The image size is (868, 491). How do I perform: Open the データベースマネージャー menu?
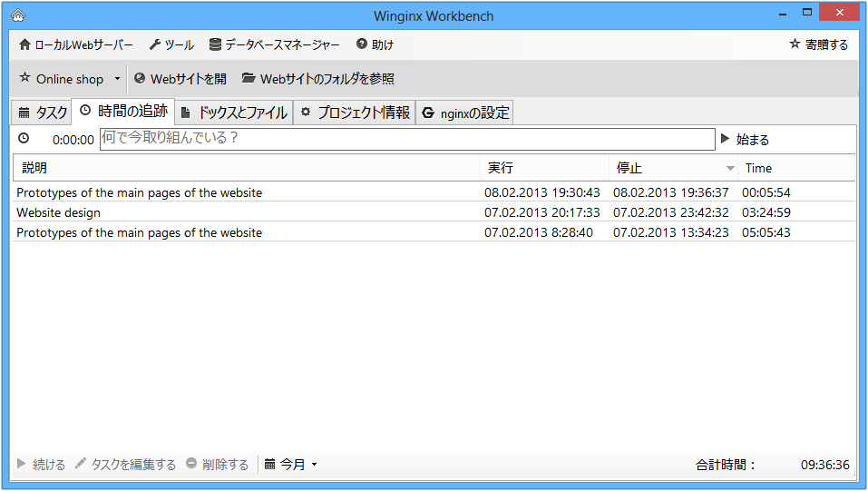click(x=275, y=44)
